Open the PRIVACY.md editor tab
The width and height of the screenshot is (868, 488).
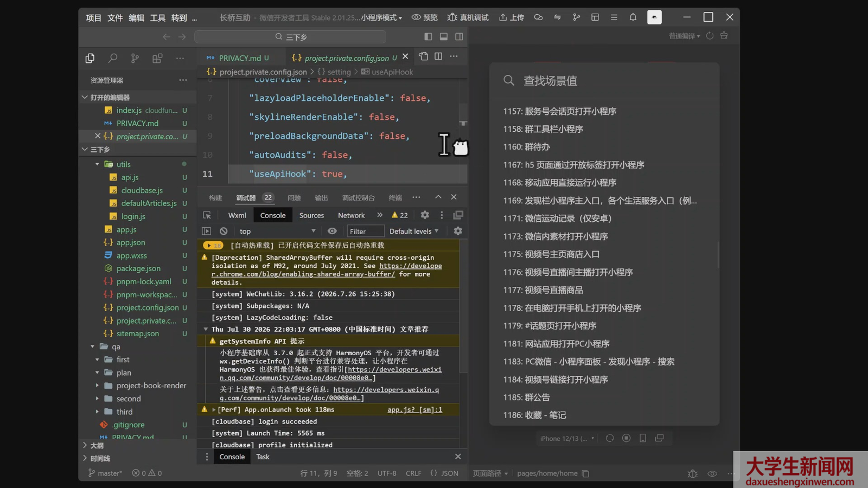pos(240,57)
